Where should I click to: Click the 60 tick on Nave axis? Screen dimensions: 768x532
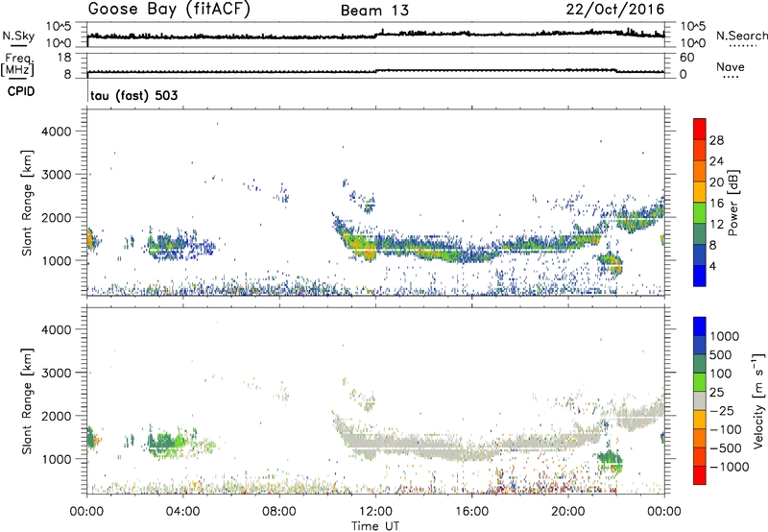coord(687,58)
